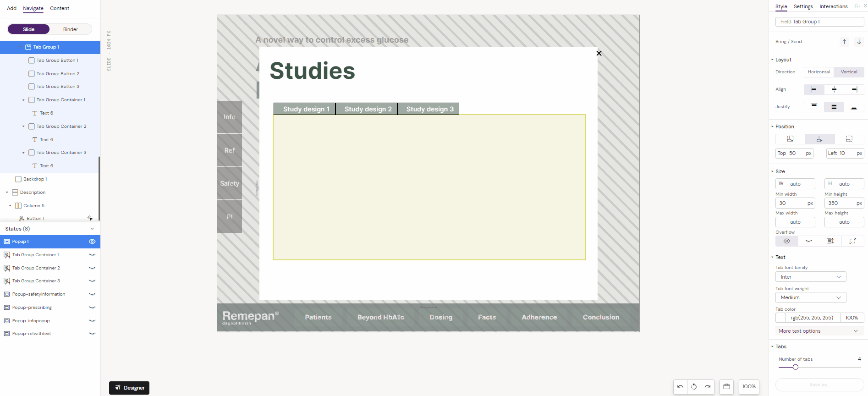This screenshot has height=396, width=868.
Task: Switch to the Interactions tab
Action: click(x=833, y=7)
